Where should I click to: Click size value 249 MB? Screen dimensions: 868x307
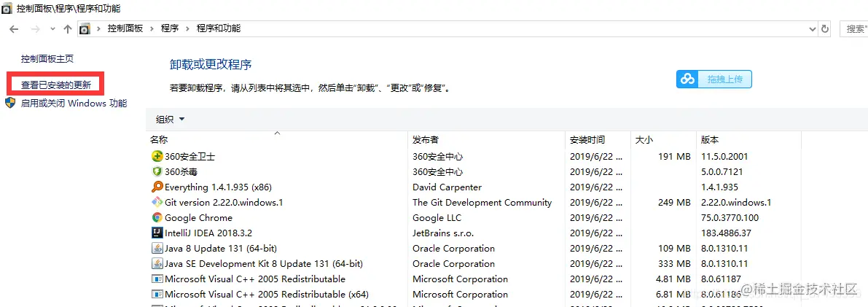tap(674, 202)
